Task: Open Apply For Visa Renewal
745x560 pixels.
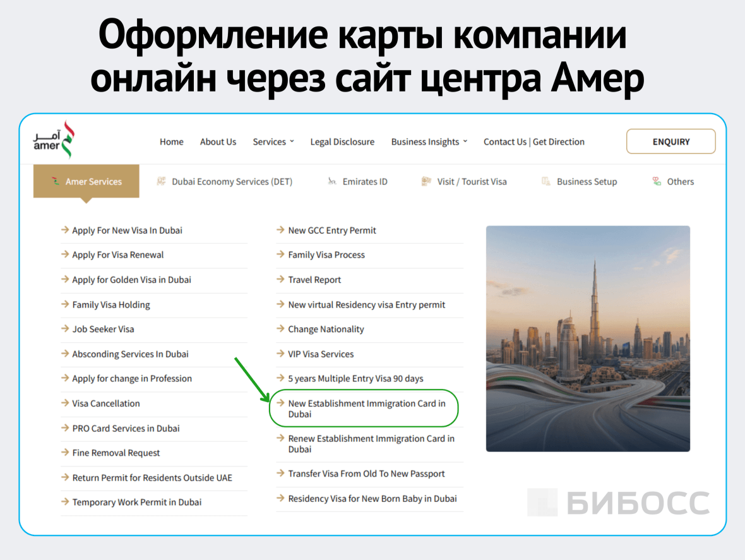Action: pos(118,255)
